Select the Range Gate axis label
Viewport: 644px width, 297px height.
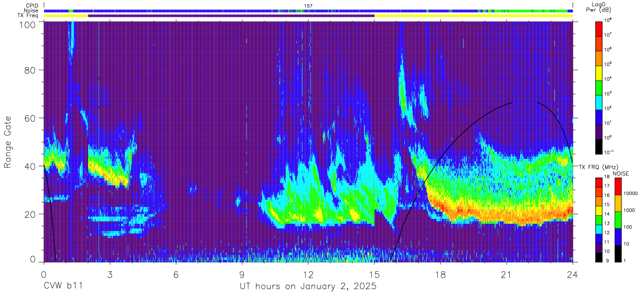click(x=8, y=143)
